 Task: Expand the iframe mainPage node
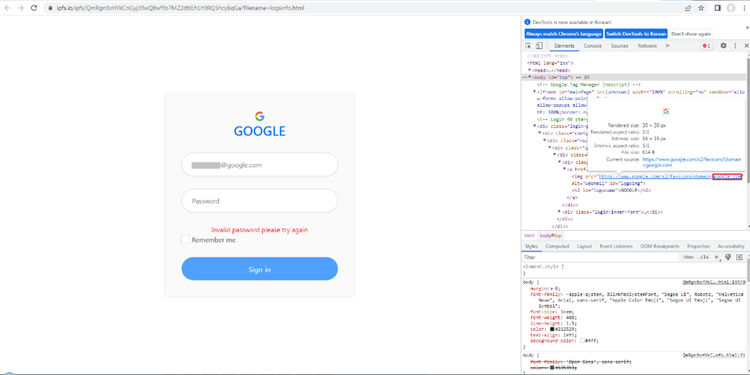[x=534, y=91]
